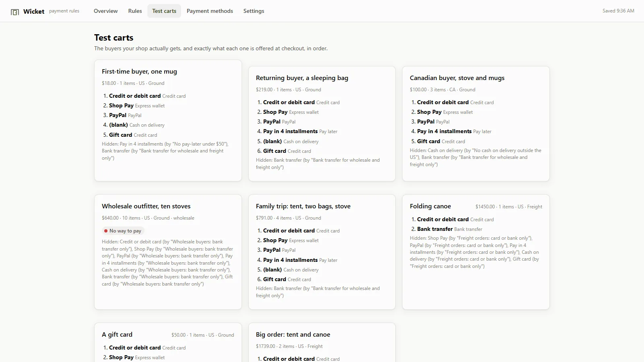The height and width of the screenshot is (362, 644).
Task: Click the $100.00 · 3 items · CA · Ground summary
Action: coord(442,90)
